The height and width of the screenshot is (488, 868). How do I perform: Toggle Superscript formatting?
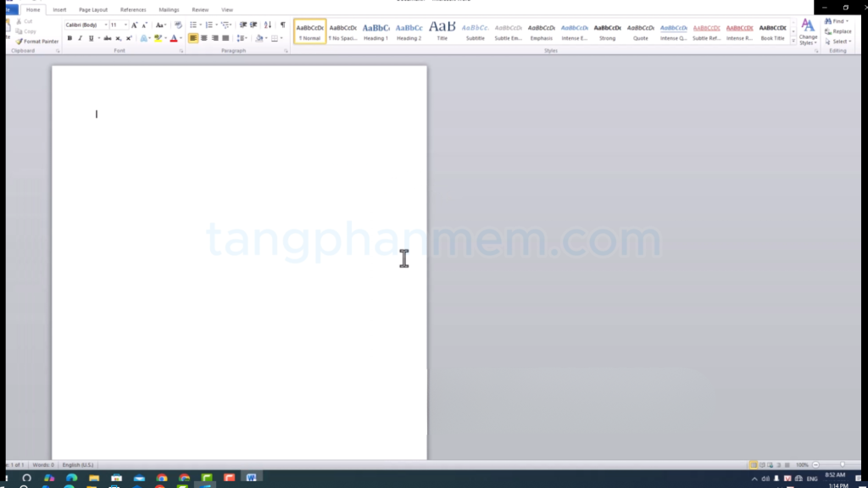coord(129,38)
